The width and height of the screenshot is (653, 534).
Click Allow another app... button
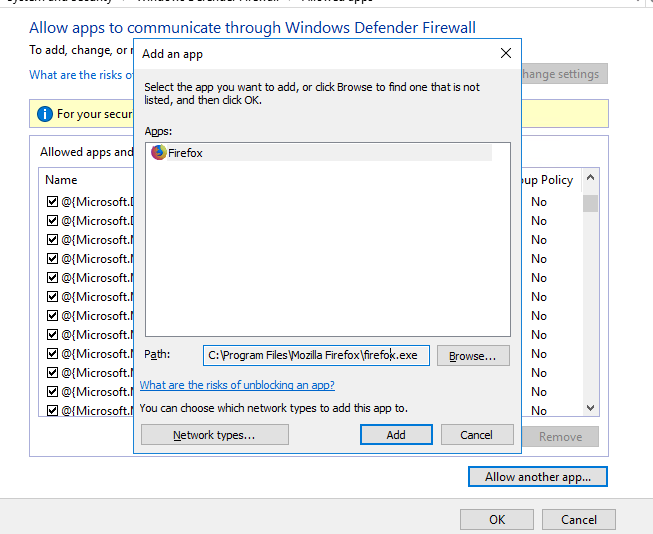click(538, 477)
